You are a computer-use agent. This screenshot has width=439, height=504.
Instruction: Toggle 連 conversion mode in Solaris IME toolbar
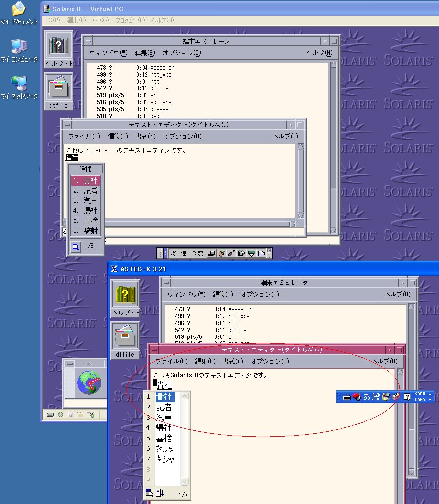point(183,253)
